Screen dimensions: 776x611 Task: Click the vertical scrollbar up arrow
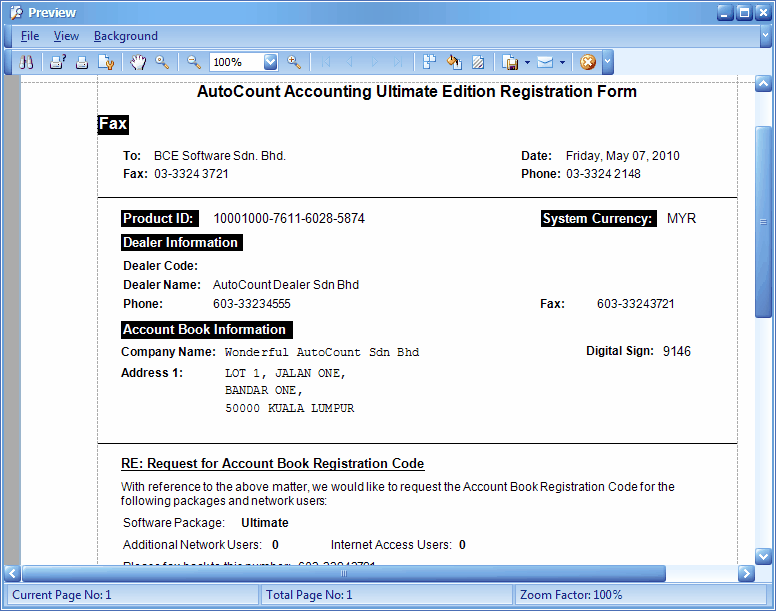tap(763, 84)
